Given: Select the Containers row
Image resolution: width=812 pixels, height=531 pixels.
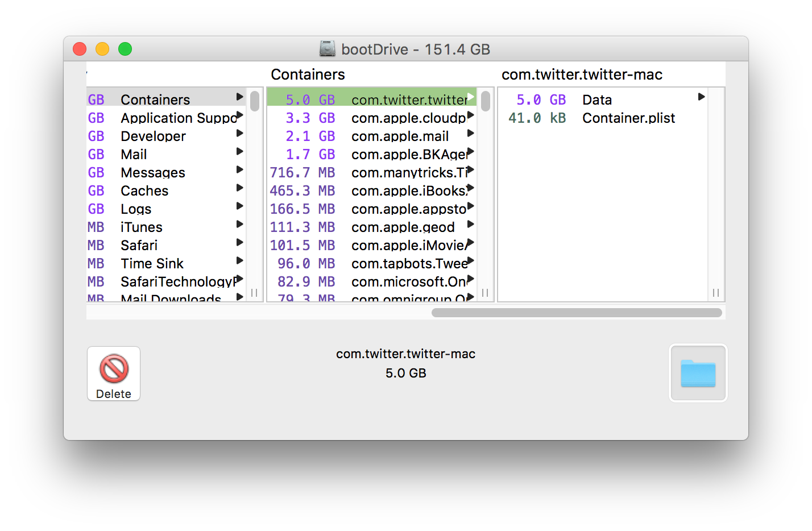Looking at the screenshot, I should pos(166,97).
